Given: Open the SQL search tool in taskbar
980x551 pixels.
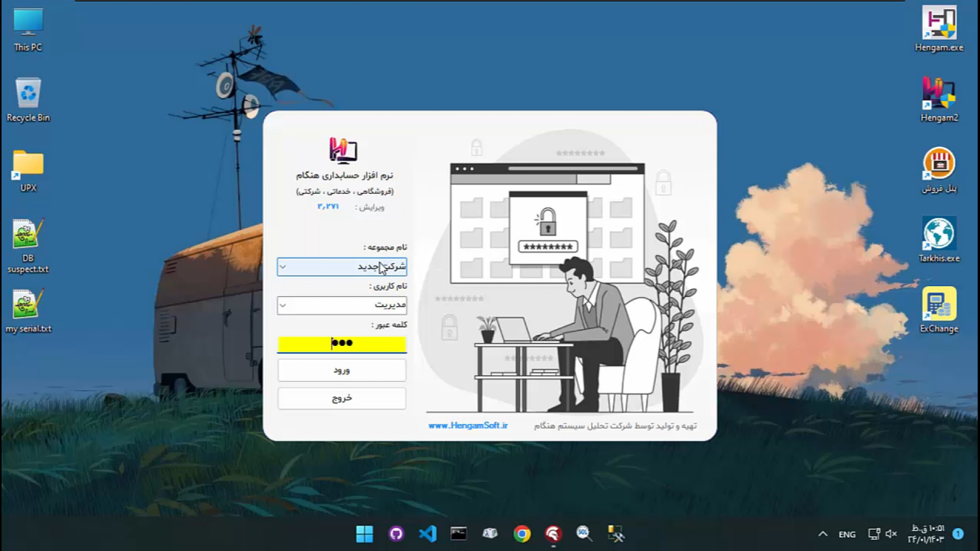Looking at the screenshot, I should click(x=584, y=534).
